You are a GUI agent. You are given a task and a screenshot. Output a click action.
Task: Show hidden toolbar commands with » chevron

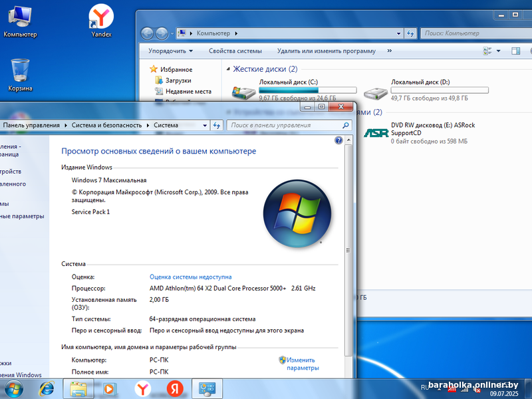(390, 51)
